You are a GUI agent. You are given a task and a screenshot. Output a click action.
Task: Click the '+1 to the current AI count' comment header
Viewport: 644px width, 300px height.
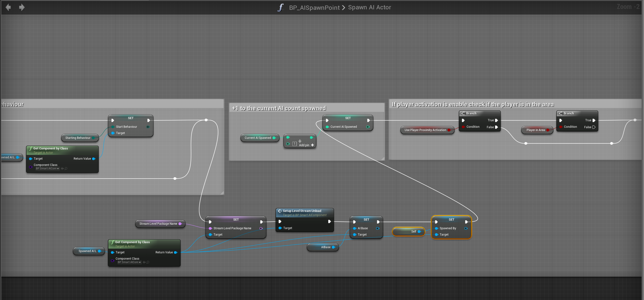pyautogui.click(x=279, y=108)
